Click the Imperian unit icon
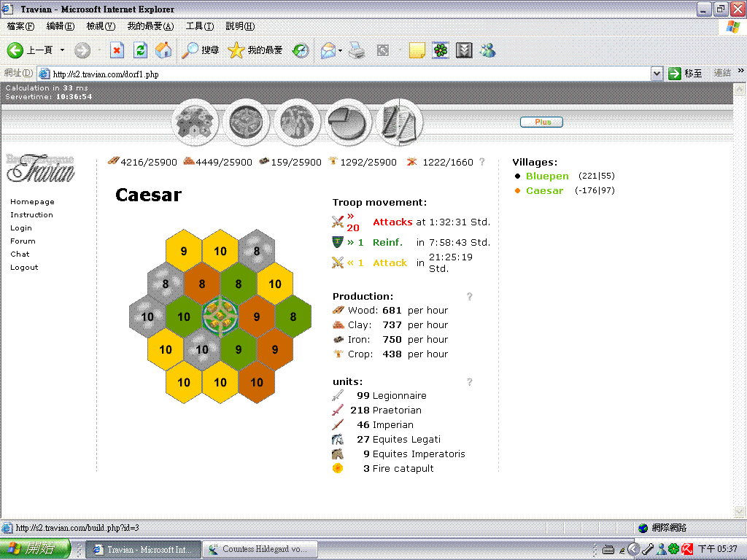 338,425
